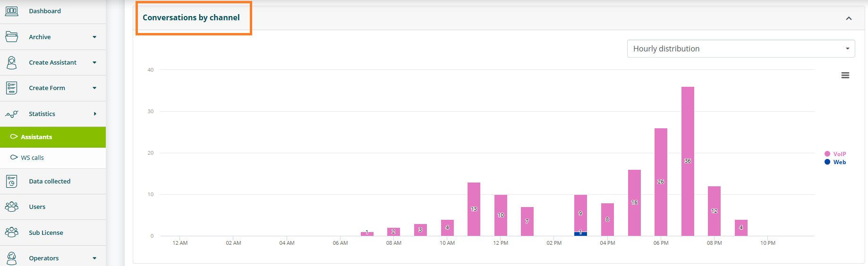Viewport: 868px width, 266px height.
Task: Toggle VoIP series in chart legend
Action: point(835,154)
